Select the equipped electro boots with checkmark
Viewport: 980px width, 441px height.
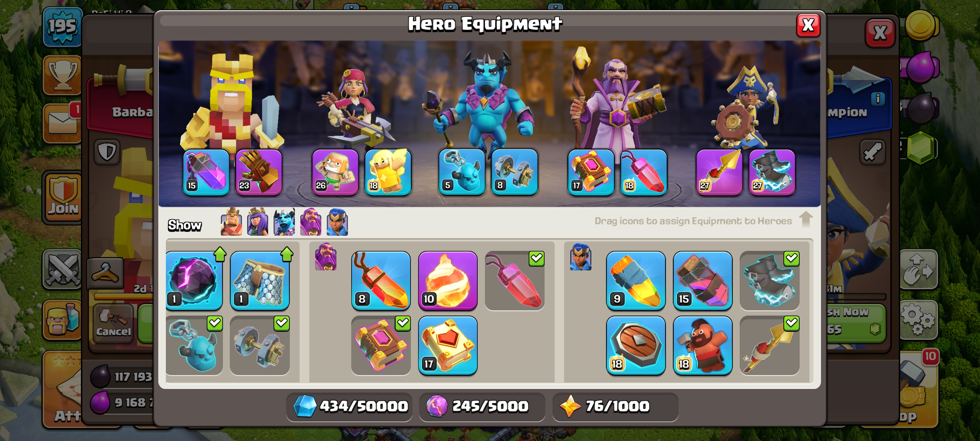point(770,281)
